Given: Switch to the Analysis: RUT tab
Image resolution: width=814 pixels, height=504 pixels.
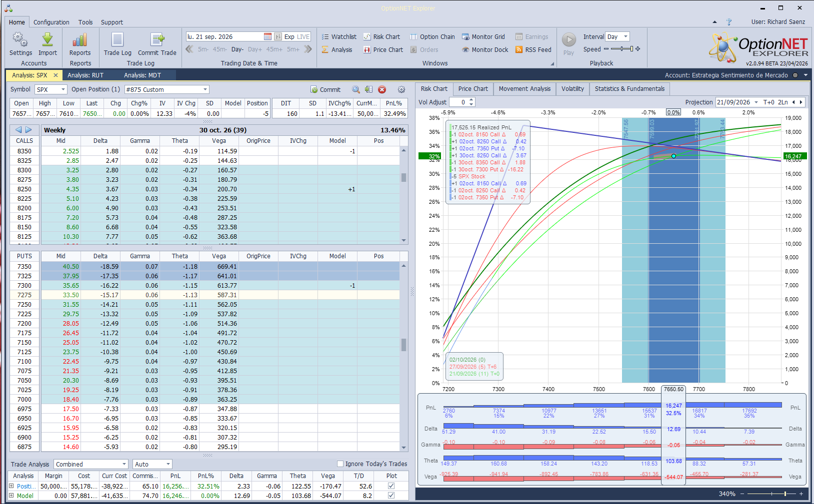Looking at the screenshot, I should click(85, 75).
